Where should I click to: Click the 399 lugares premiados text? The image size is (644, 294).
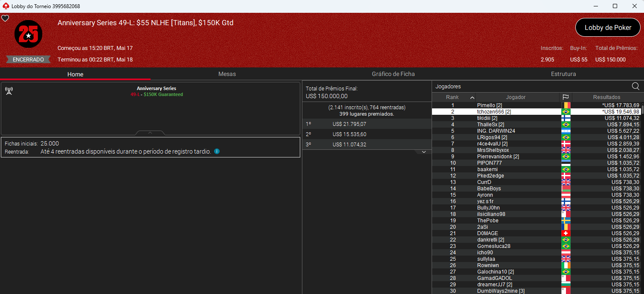click(x=367, y=114)
